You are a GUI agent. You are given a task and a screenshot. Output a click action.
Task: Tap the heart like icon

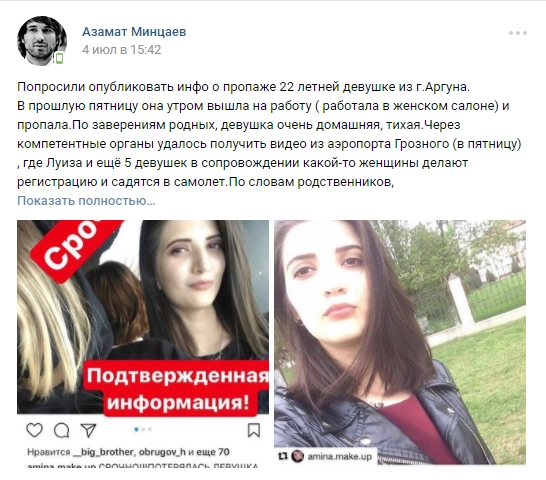34,430
